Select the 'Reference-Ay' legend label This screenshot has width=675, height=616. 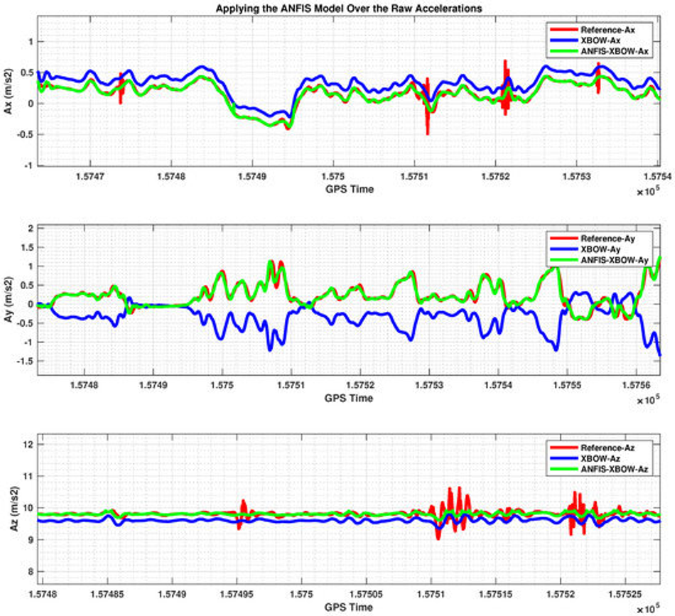tap(607, 239)
